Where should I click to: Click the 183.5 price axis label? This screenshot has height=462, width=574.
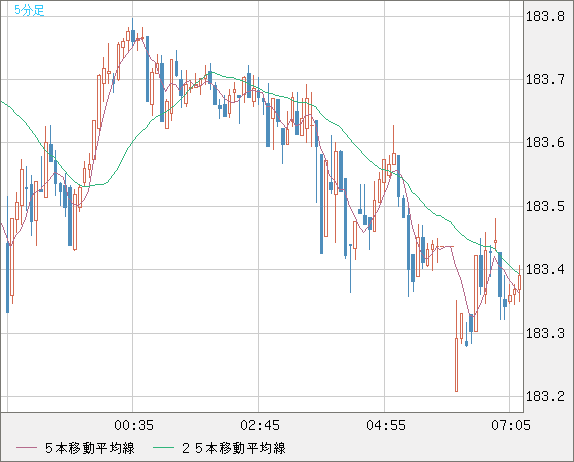[545, 206]
